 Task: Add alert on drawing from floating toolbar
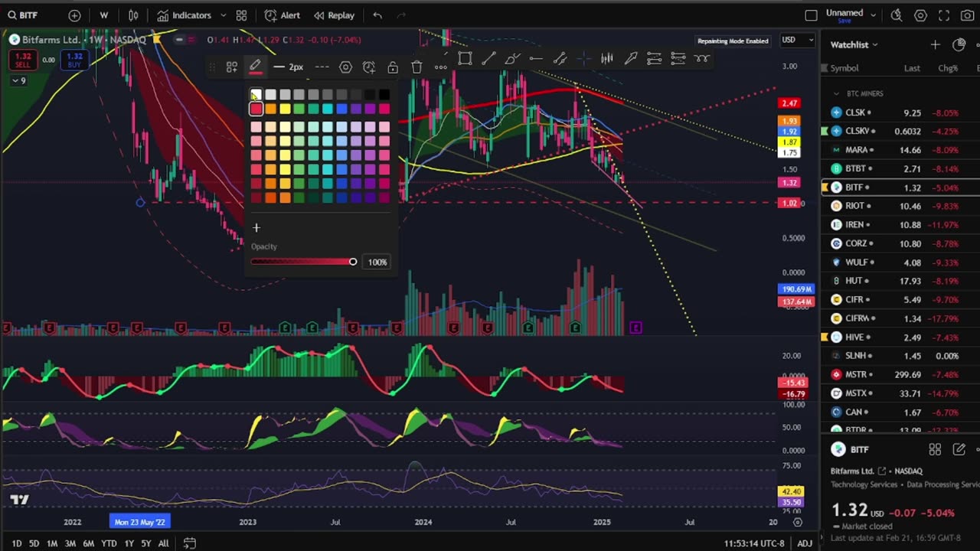click(x=369, y=67)
